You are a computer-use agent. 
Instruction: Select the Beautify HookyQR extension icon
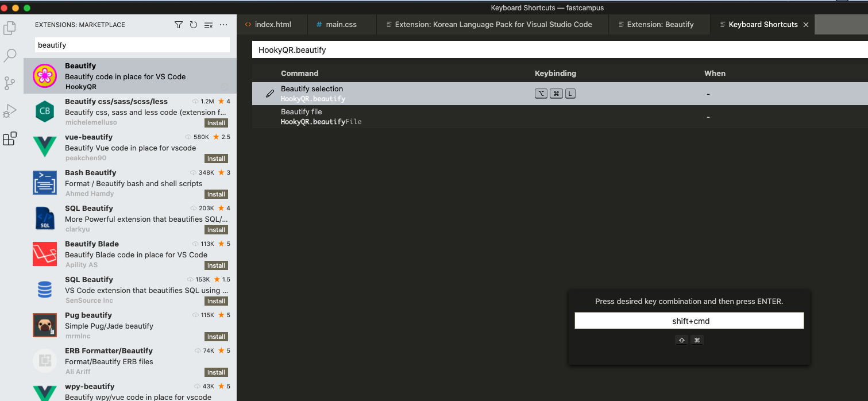pos(45,76)
